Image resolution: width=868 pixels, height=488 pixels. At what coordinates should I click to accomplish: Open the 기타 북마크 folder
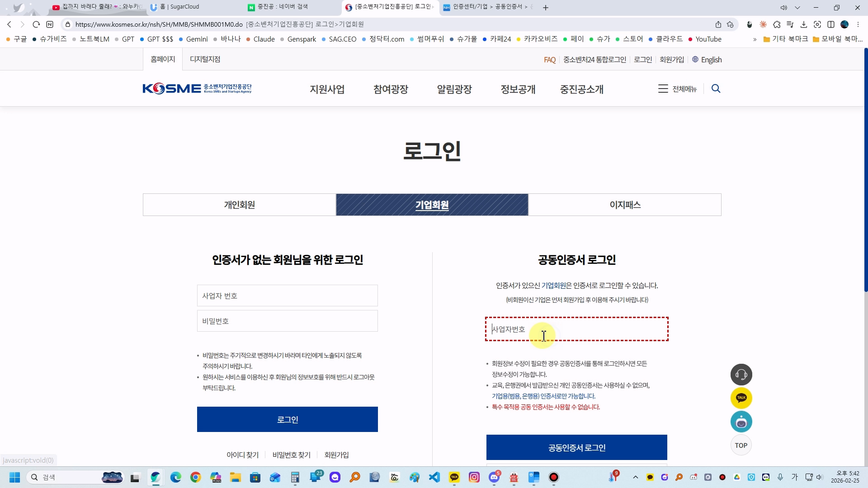(785, 39)
